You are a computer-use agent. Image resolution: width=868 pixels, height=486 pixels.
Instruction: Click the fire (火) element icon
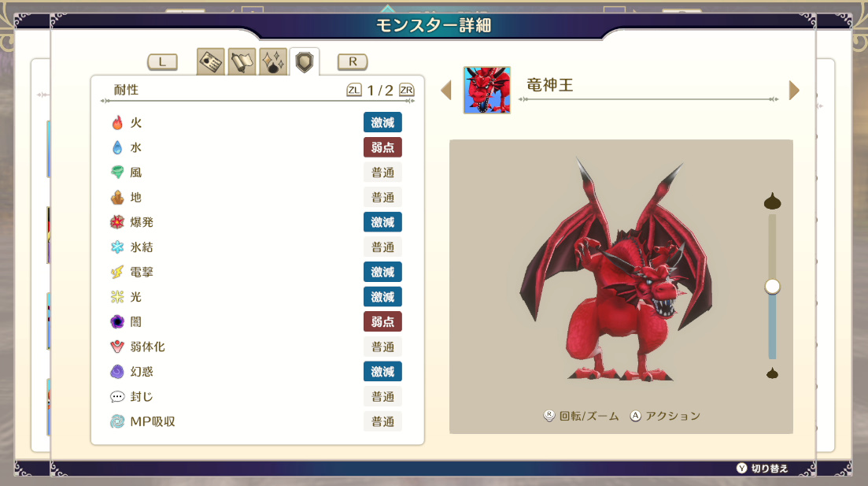[117, 122]
